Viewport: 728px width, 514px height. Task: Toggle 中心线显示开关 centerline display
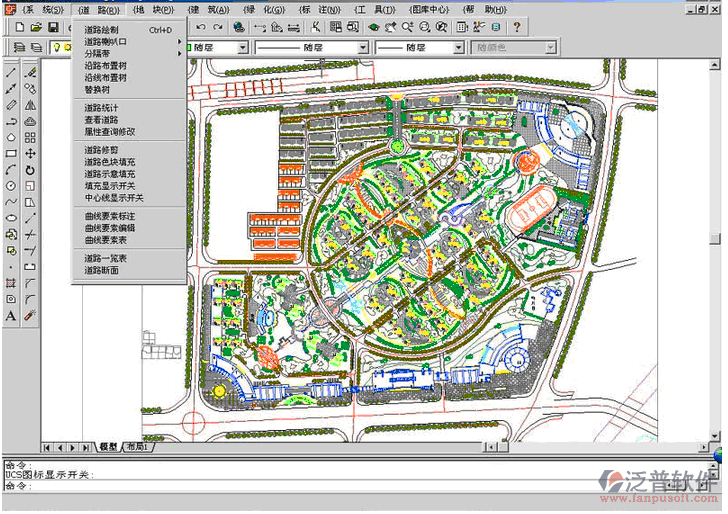click(x=114, y=197)
